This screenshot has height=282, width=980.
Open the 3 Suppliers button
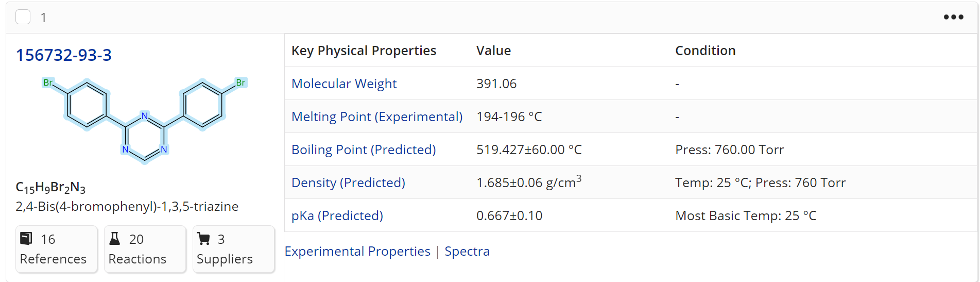[x=233, y=248]
